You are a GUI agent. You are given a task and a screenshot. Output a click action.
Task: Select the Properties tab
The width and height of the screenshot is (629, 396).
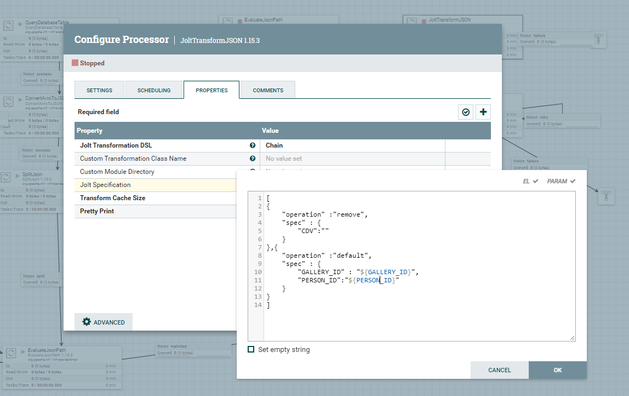[211, 90]
